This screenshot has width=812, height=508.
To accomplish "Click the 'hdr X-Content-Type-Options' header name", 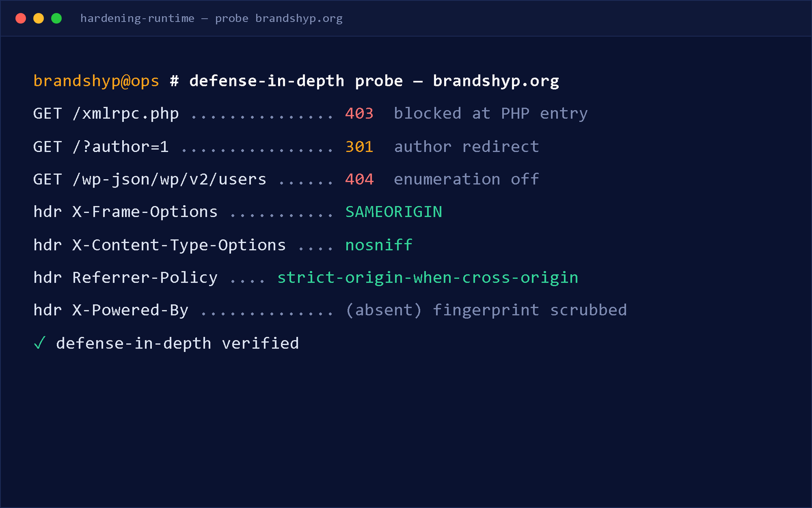I will [x=159, y=245].
